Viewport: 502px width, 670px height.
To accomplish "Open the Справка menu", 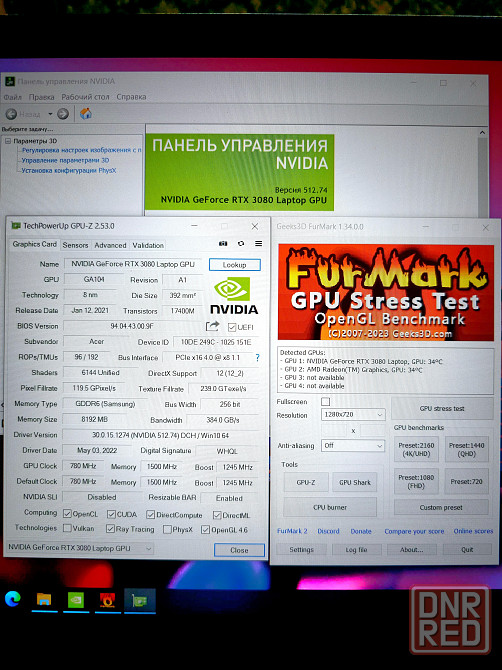I will tap(131, 97).
